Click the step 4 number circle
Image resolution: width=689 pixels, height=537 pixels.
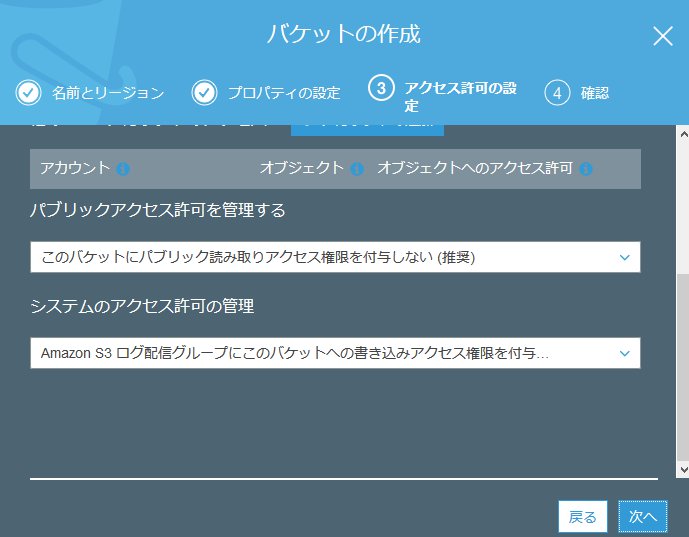557,93
